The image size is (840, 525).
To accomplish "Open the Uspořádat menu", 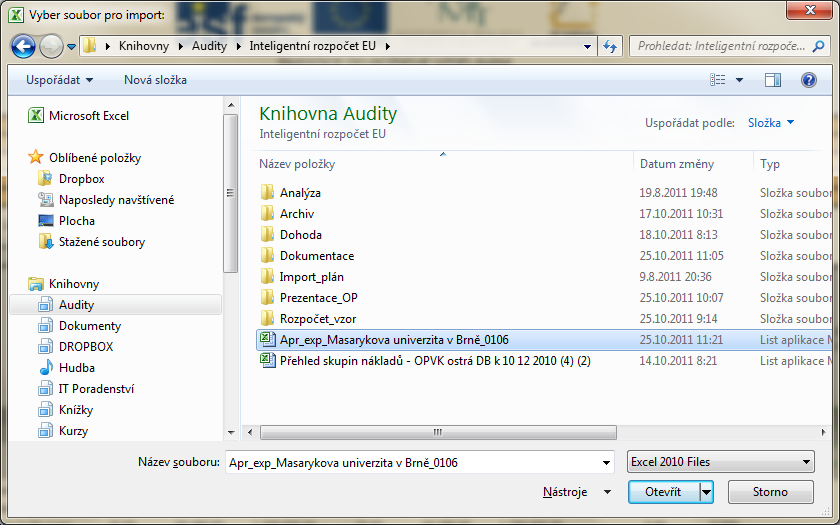I will coord(59,80).
